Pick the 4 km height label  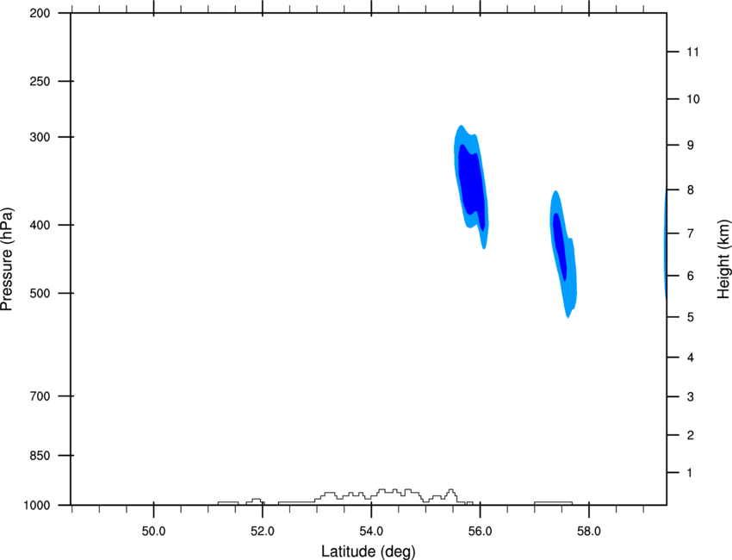pyautogui.click(x=691, y=358)
